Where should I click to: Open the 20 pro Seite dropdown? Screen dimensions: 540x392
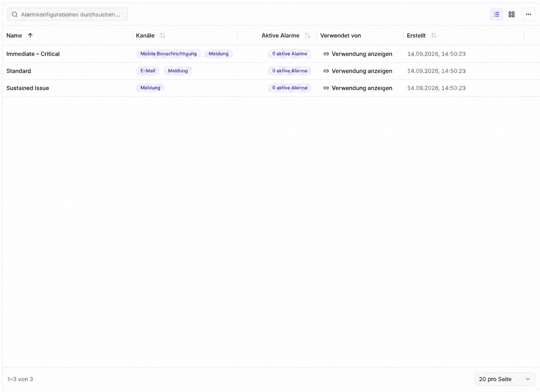(x=504, y=379)
